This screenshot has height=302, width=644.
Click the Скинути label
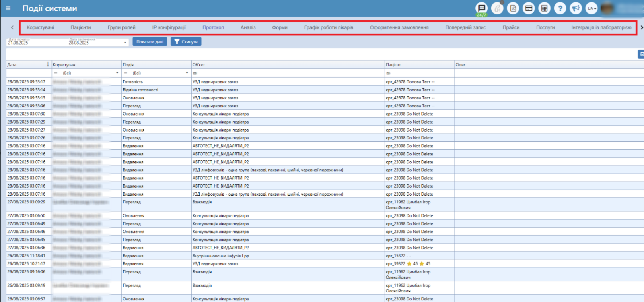pyautogui.click(x=189, y=42)
